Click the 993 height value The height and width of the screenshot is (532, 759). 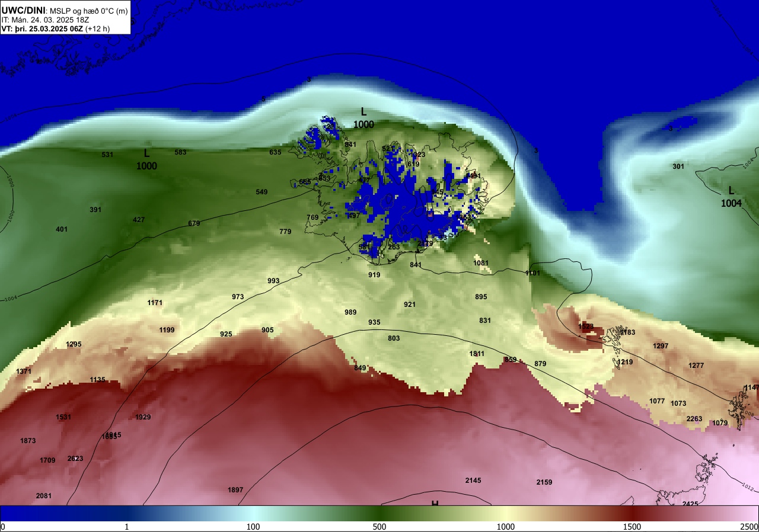[273, 281]
